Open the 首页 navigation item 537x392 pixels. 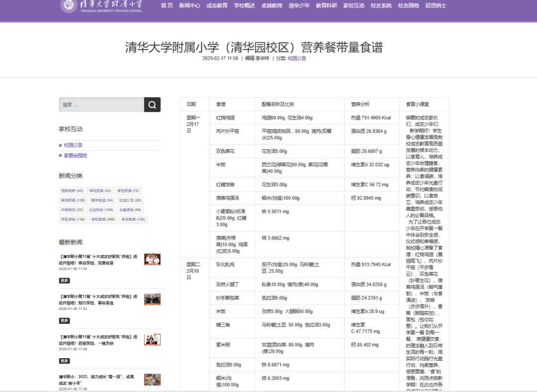point(167,5)
